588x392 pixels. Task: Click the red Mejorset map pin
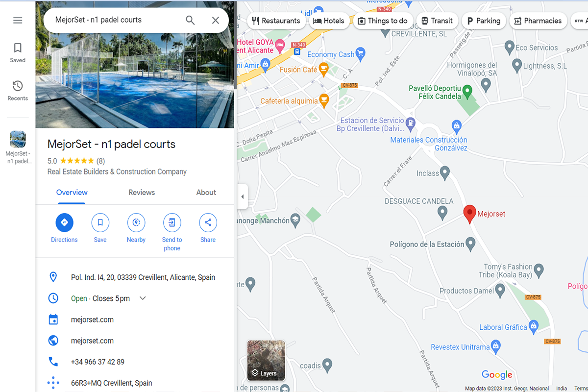(x=469, y=214)
